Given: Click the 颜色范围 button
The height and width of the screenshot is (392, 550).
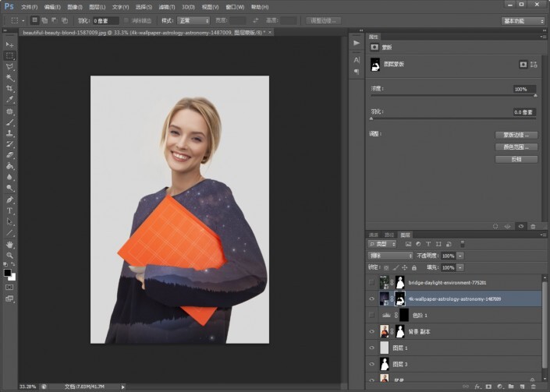Looking at the screenshot, I should click(x=516, y=147).
